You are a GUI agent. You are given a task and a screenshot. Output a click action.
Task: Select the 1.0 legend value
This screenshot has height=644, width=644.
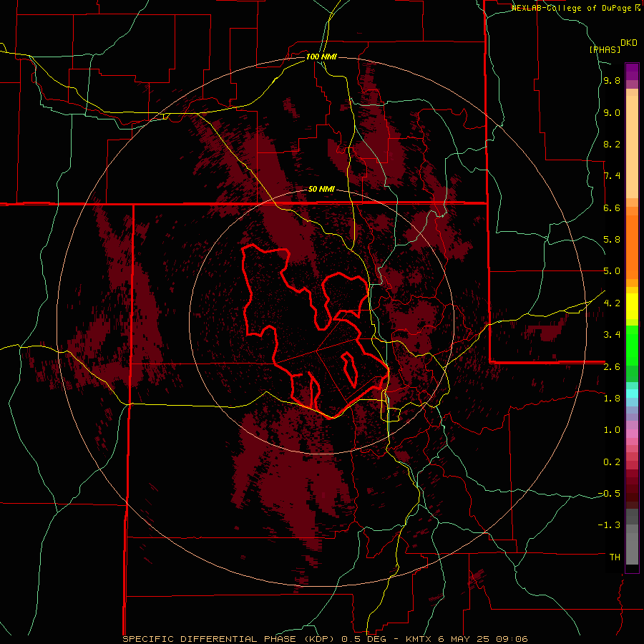coord(612,430)
